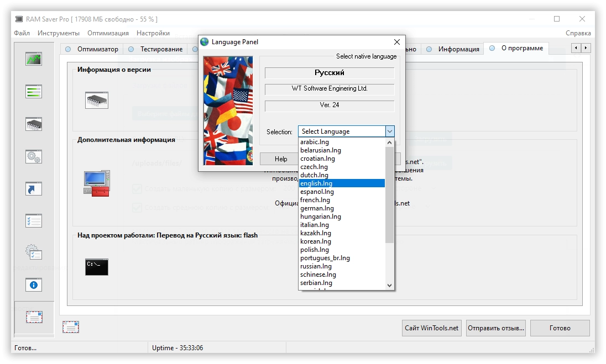Viewport: 606px width, 364px height.
Task: Click the Готово button
Action: [560, 328]
